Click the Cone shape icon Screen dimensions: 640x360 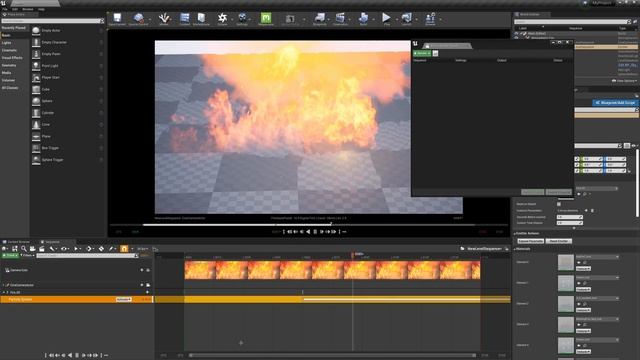point(36,124)
